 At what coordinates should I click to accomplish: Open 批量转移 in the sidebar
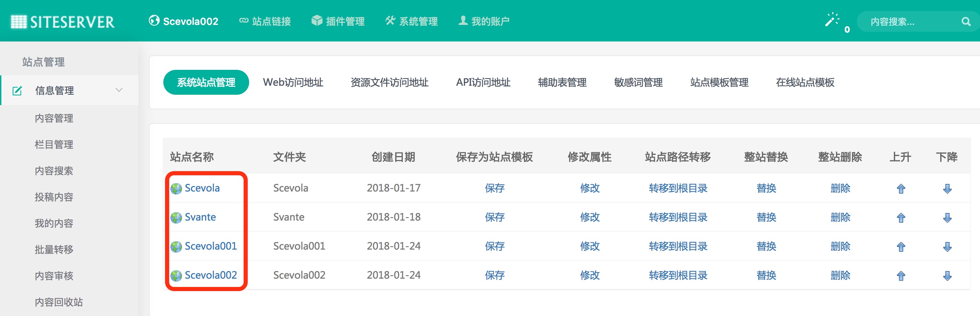(54, 250)
